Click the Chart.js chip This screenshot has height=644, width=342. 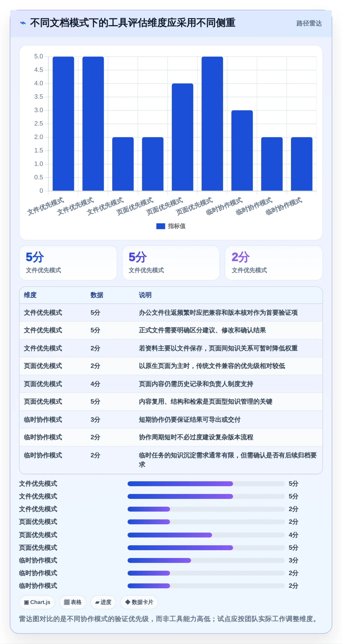[x=37, y=602]
